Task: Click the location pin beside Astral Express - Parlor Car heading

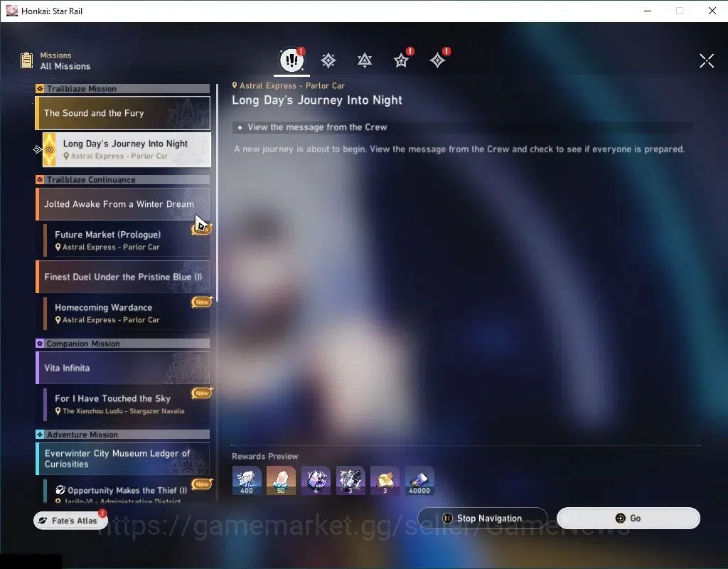Action: coord(235,85)
